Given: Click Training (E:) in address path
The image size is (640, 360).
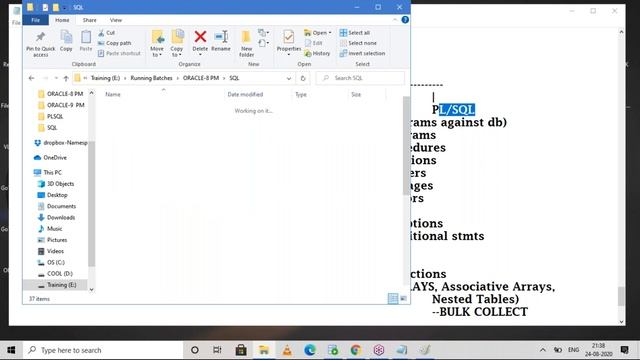Looking at the screenshot, I should [x=105, y=78].
